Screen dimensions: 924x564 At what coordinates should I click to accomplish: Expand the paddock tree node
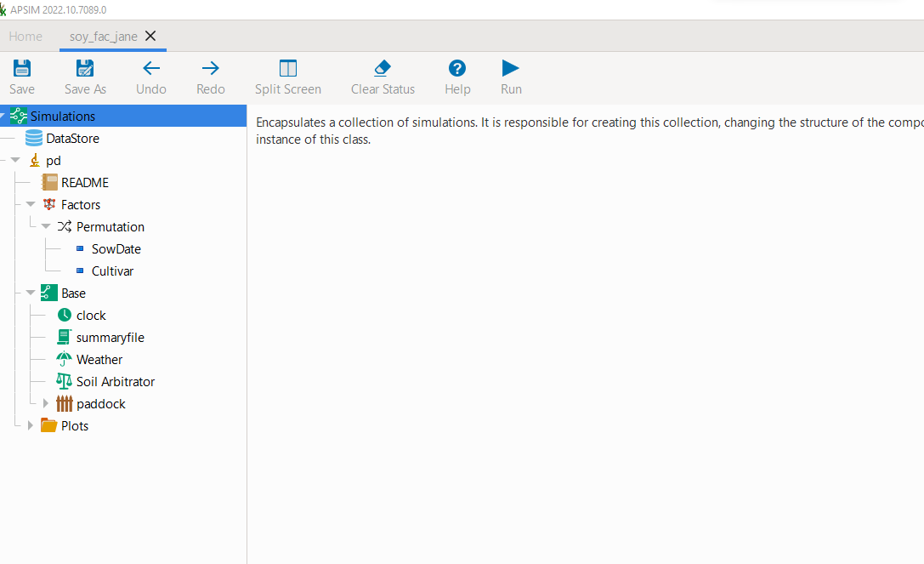point(47,403)
